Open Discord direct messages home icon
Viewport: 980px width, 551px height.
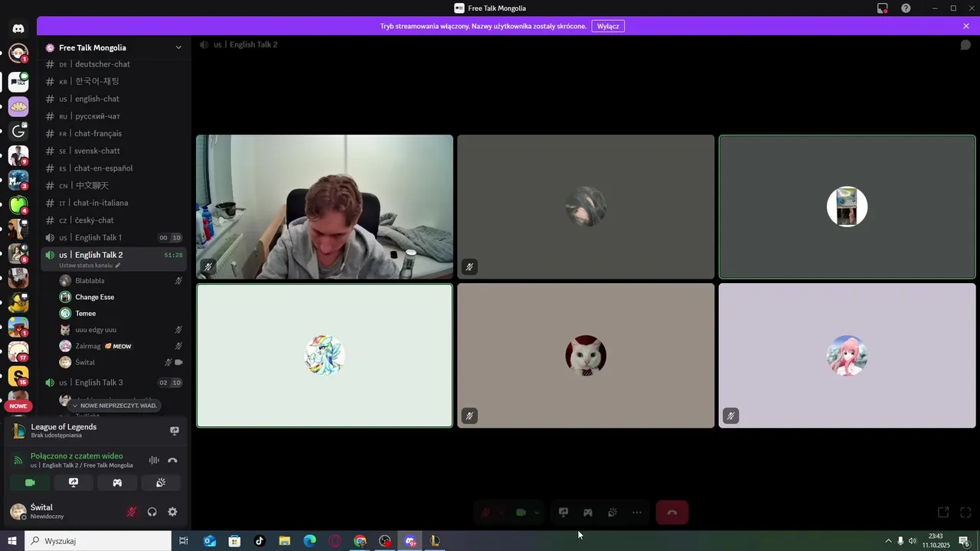click(x=18, y=28)
